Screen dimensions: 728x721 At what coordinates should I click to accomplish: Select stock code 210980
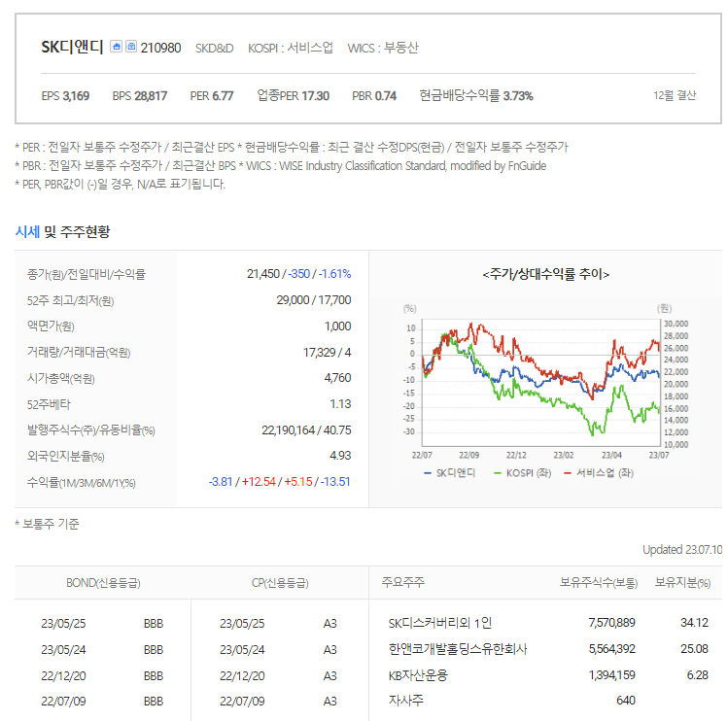coord(160,48)
